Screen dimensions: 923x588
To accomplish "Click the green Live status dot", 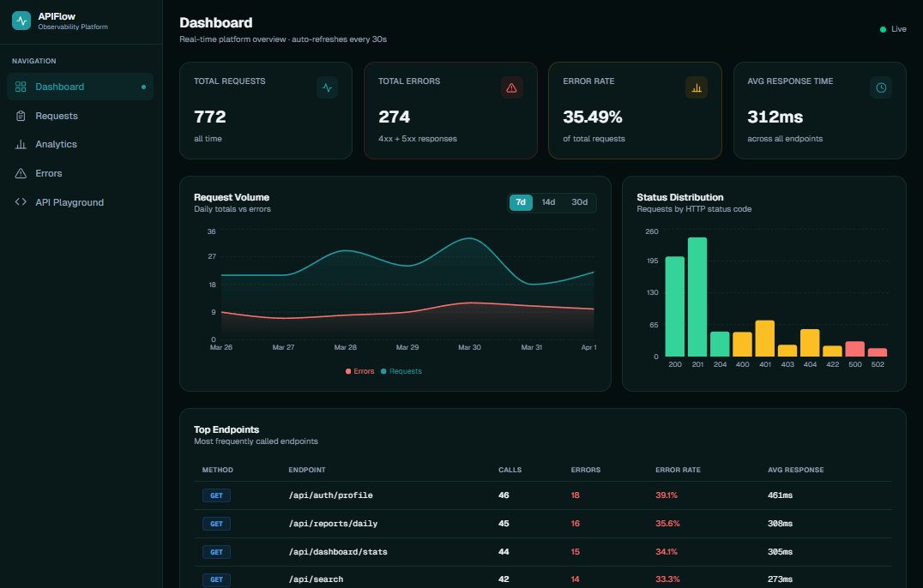I will (x=883, y=29).
